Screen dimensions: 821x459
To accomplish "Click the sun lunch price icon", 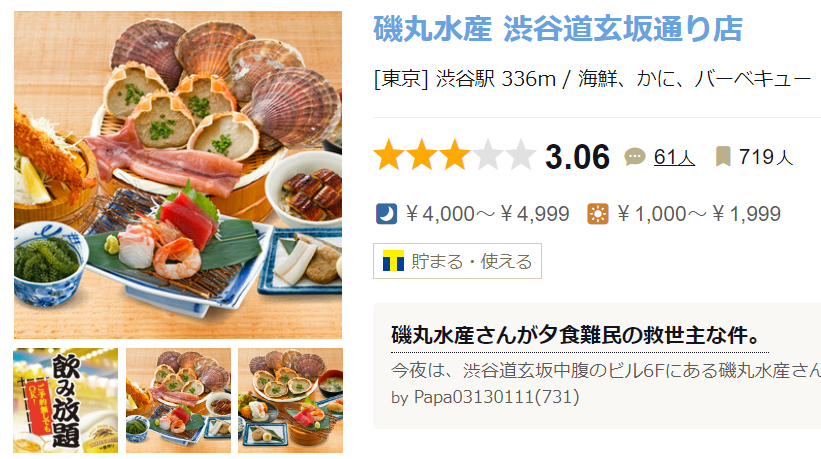I will [x=598, y=214].
